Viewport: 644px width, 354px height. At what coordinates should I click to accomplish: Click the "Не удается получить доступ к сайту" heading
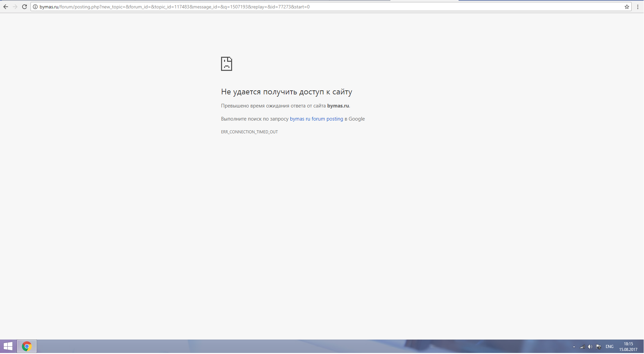pos(286,92)
